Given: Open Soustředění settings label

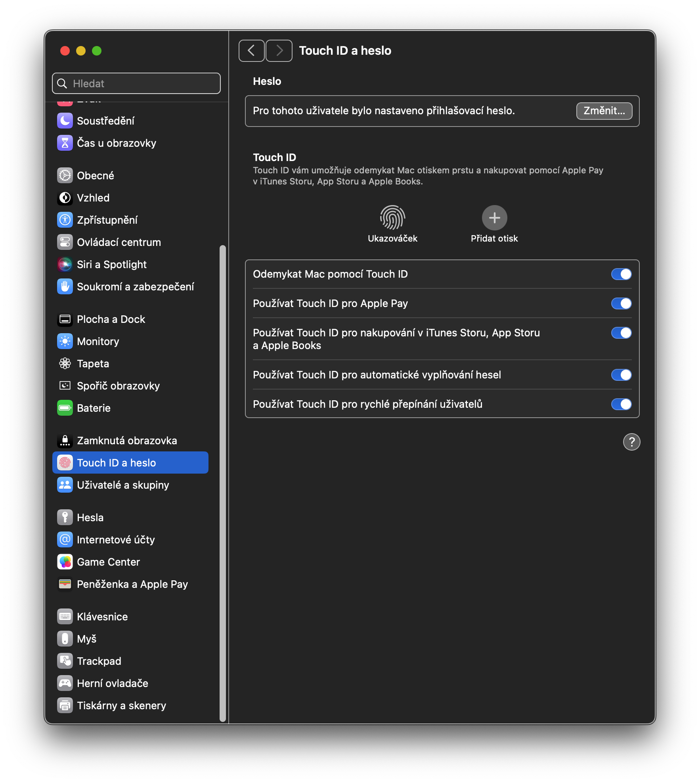Looking at the screenshot, I should click(105, 121).
